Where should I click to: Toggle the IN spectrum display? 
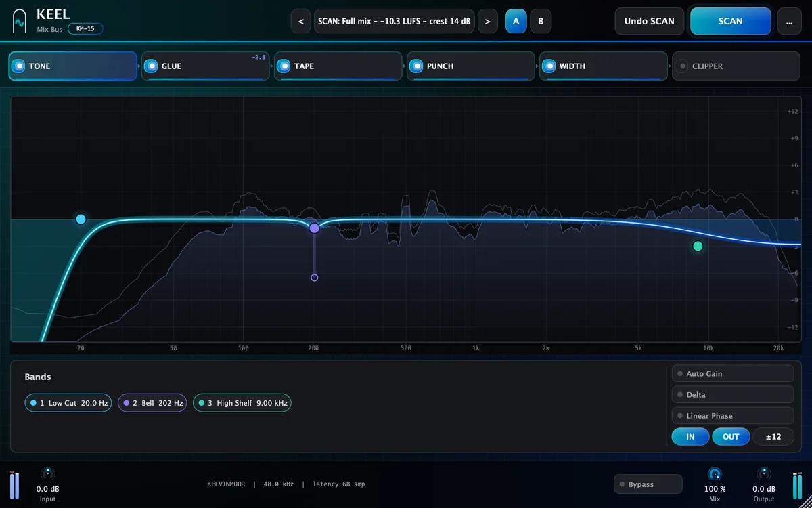(x=690, y=437)
